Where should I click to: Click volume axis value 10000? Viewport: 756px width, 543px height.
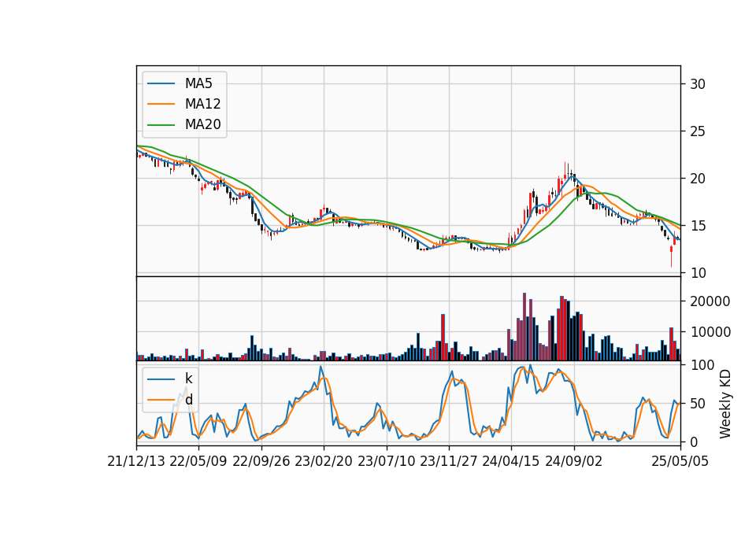(710, 332)
